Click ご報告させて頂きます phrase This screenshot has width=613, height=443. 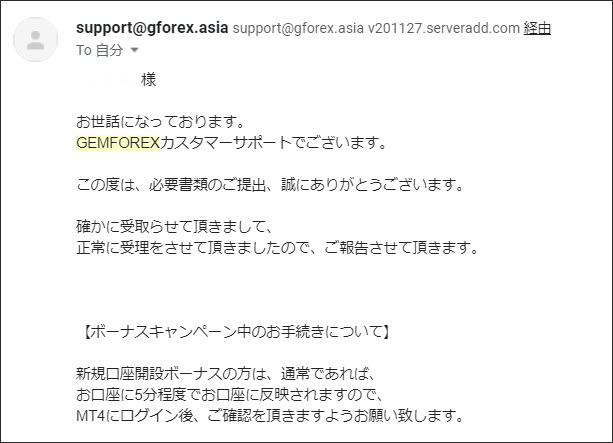pos(401,248)
